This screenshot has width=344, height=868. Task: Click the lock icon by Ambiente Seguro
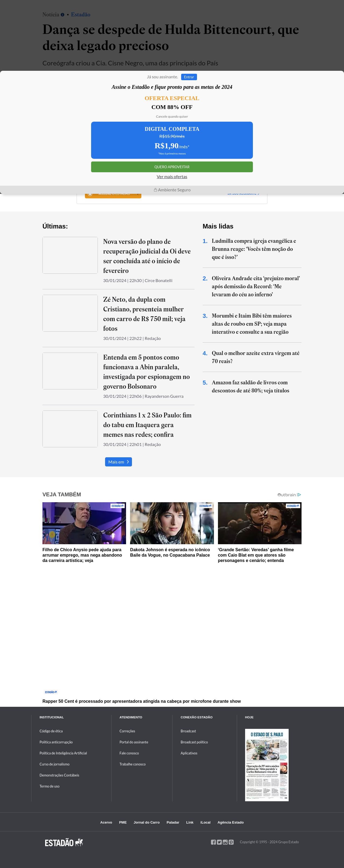156,190
